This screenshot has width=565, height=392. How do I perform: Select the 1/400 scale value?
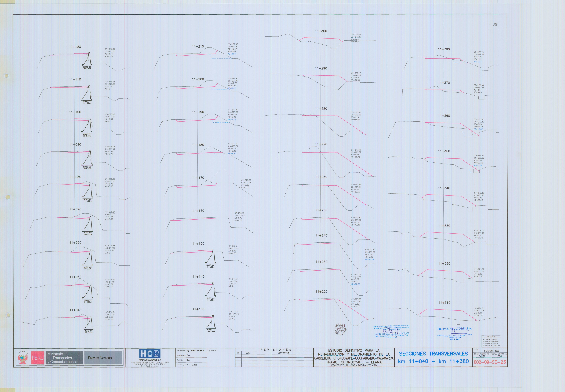499,356
